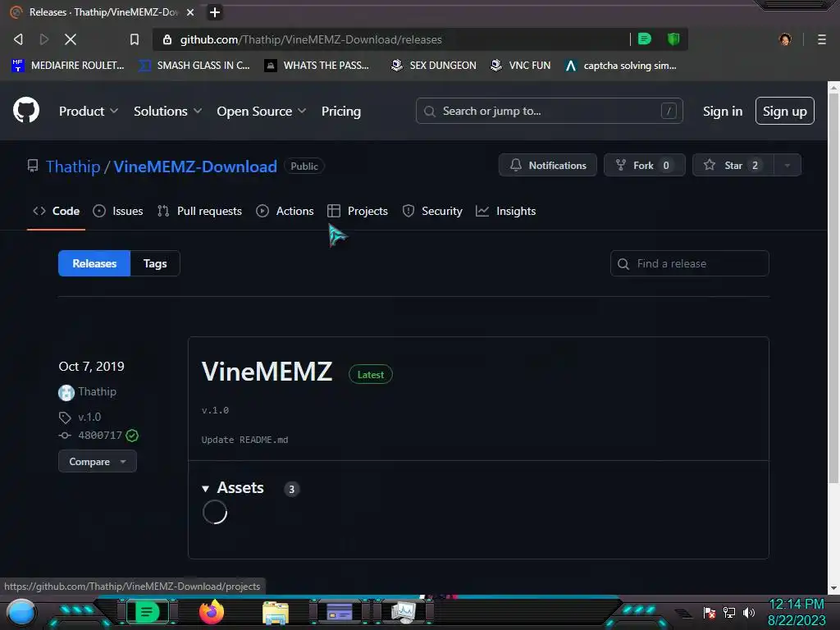840x630 pixels.
Task: Bookmark this page with the bookmark icon
Action: pyautogui.click(x=135, y=39)
